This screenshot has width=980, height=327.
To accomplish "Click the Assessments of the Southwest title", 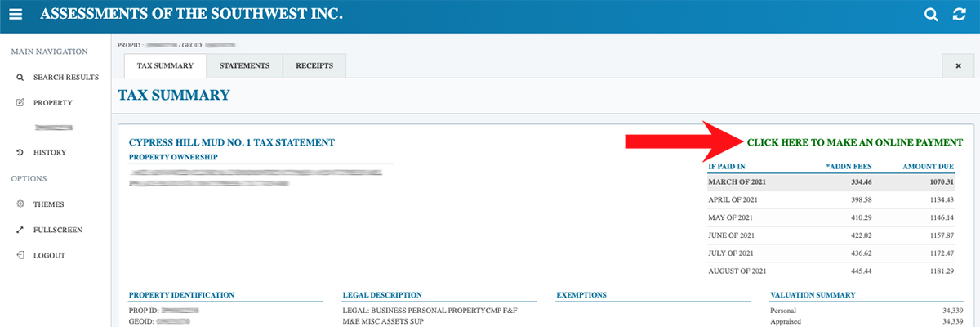I will [191, 15].
